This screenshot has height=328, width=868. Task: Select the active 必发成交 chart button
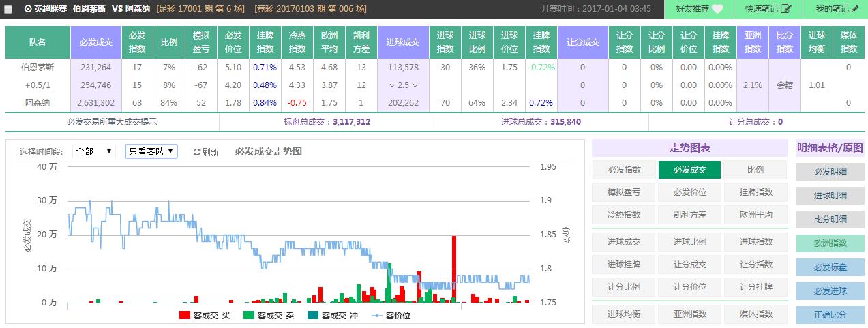tap(689, 170)
